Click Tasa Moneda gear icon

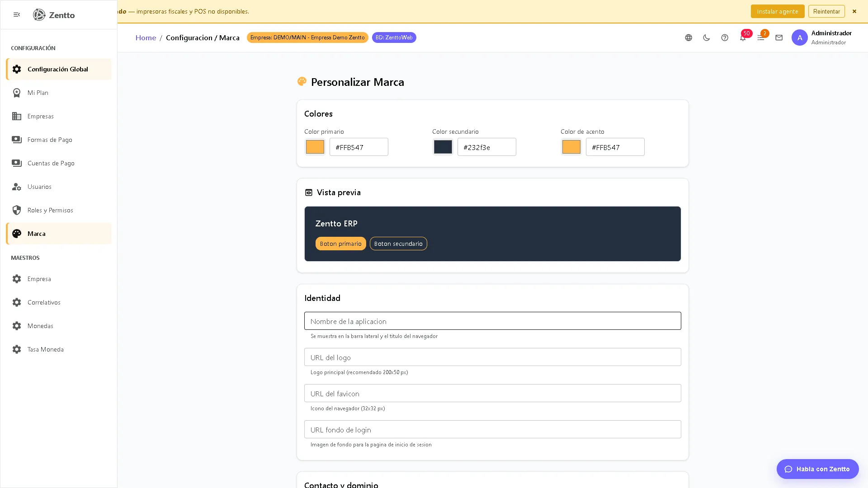click(x=17, y=349)
